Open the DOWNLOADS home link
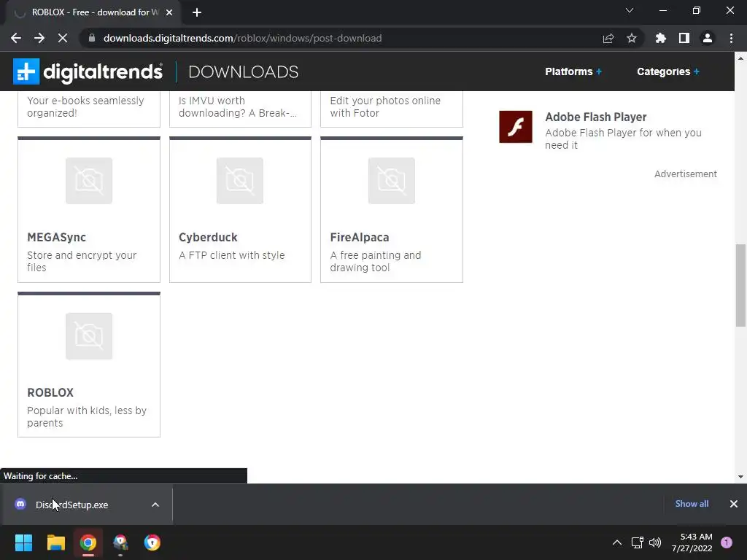This screenshot has height=560, width=747. pos(244,72)
